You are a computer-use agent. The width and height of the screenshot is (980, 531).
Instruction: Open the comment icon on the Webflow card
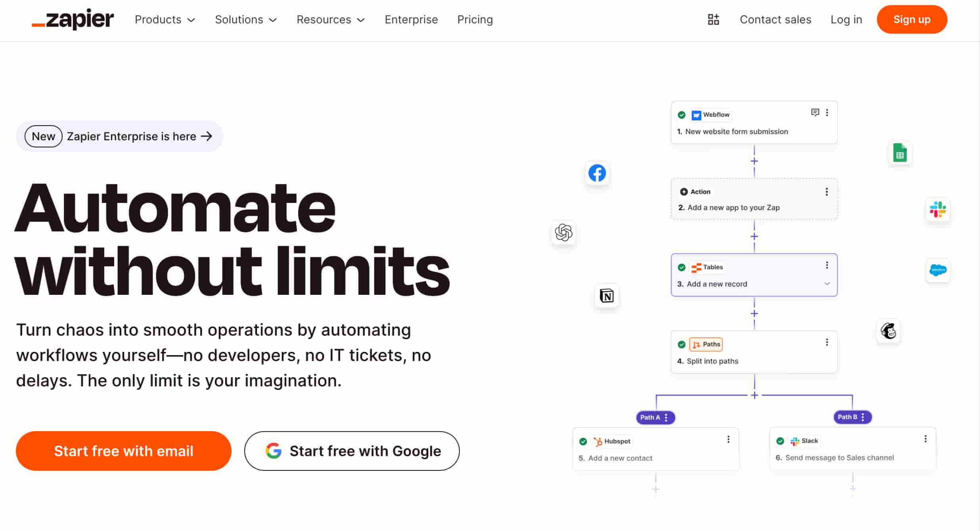815,113
